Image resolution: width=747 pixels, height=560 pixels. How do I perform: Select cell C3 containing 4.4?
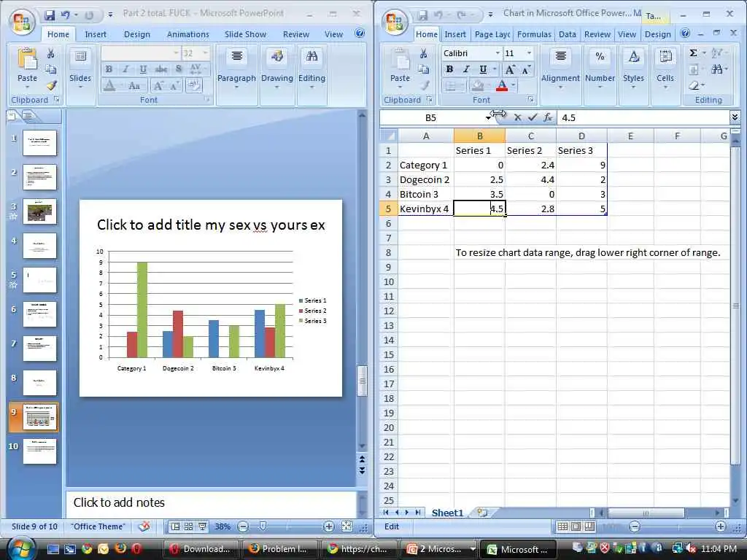[530, 179]
